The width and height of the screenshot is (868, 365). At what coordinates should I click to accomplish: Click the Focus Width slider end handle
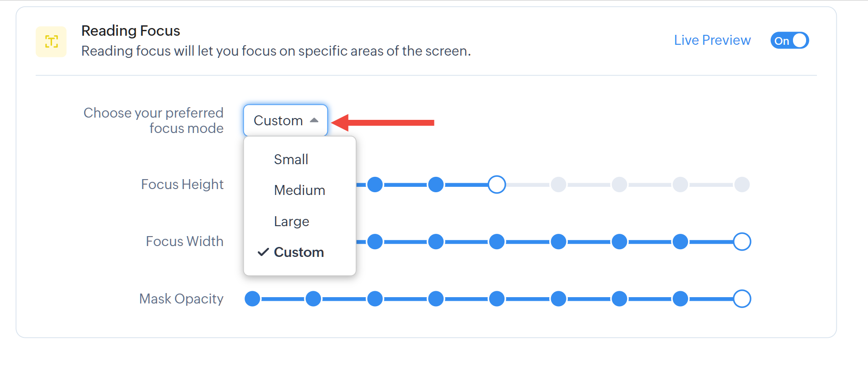(x=742, y=242)
